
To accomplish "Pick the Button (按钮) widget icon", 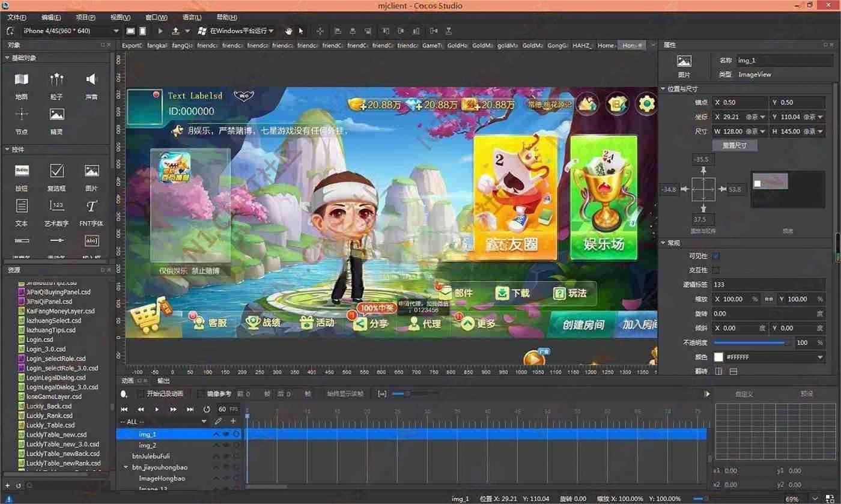I will point(22,171).
